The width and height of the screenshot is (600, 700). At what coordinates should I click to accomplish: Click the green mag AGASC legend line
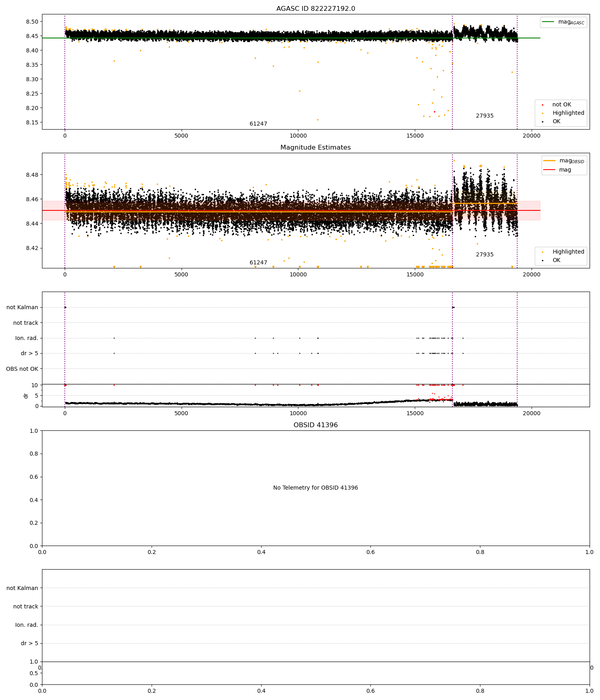click(548, 22)
